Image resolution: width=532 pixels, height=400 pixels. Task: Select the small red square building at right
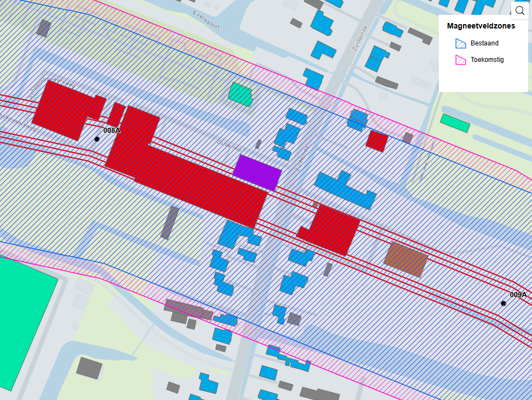[x=377, y=141]
